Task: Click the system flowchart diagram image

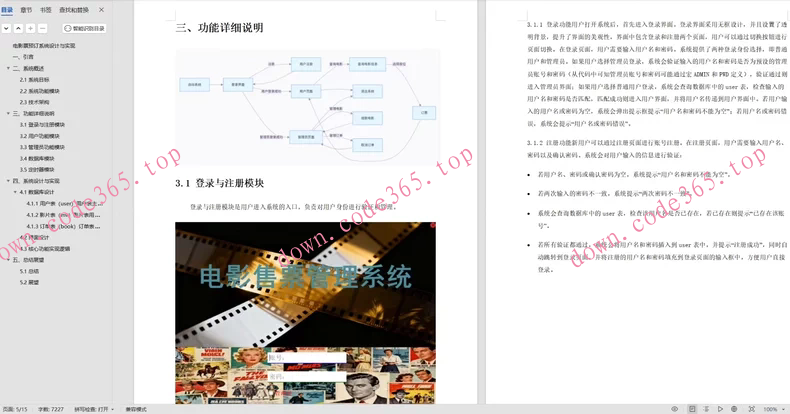Action: pyautogui.click(x=307, y=107)
